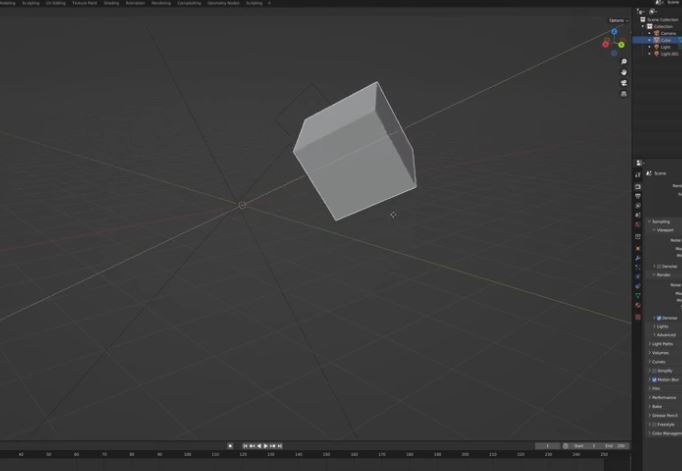Select the Camera object in outliner

668,33
